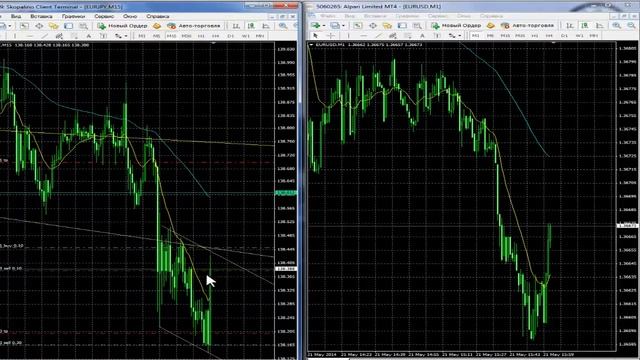Open Navigator icon in Alpari EURUSD window
Screen dimensions: 640x360
point(387,26)
